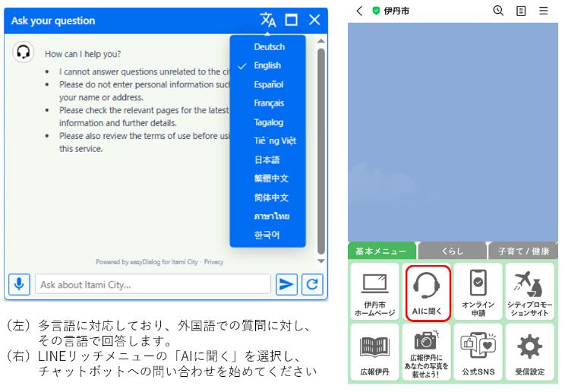Select 日本語 in the language menu
The width and height of the screenshot is (565, 392).
pyautogui.click(x=268, y=160)
